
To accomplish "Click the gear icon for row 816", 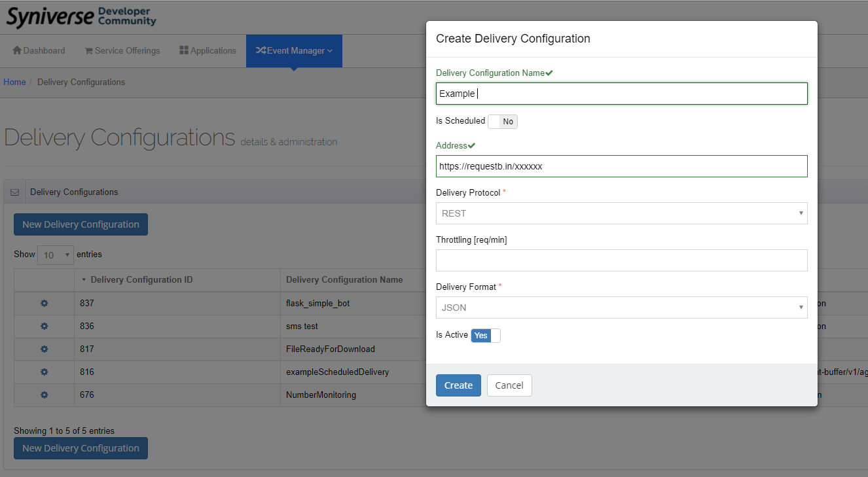I will (x=45, y=372).
